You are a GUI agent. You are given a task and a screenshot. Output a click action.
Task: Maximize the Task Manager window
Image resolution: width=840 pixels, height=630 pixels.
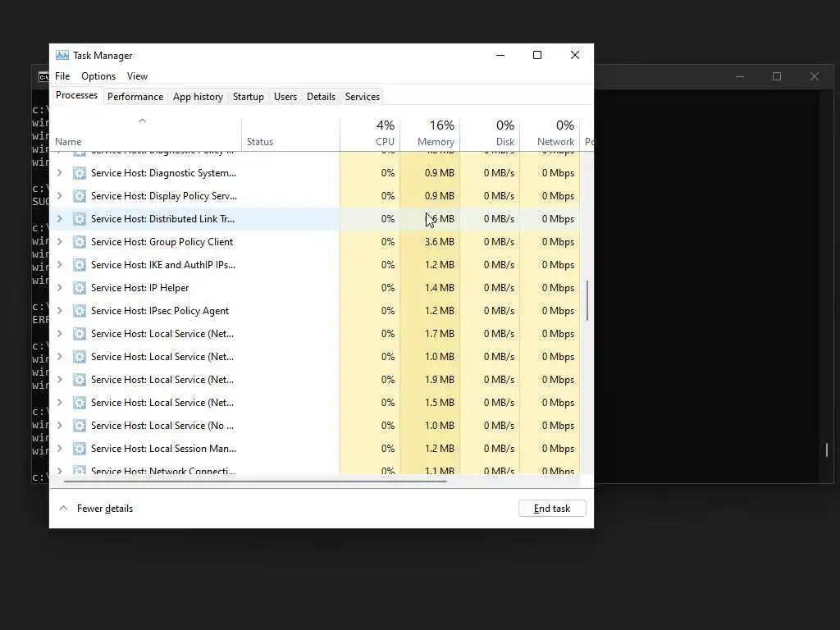click(537, 55)
